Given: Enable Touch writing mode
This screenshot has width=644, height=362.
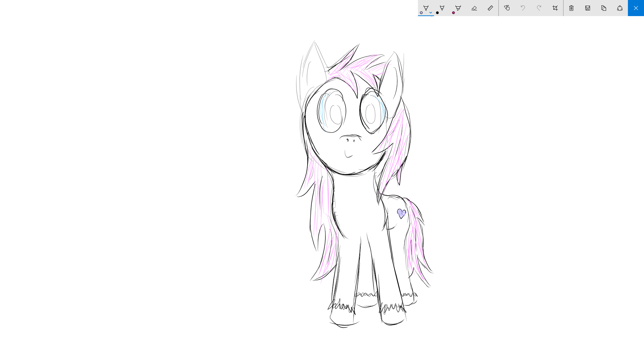Looking at the screenshot, I should (507, 8).
